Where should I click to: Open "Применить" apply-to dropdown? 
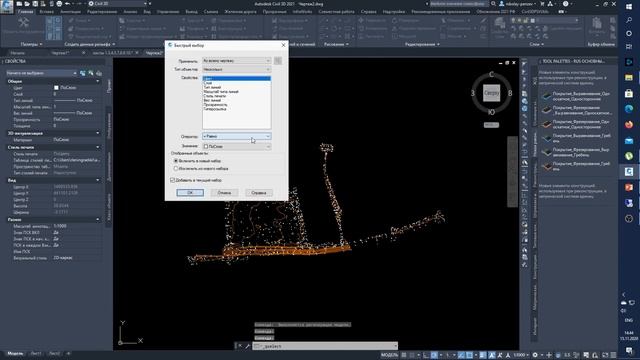point(236,61)
